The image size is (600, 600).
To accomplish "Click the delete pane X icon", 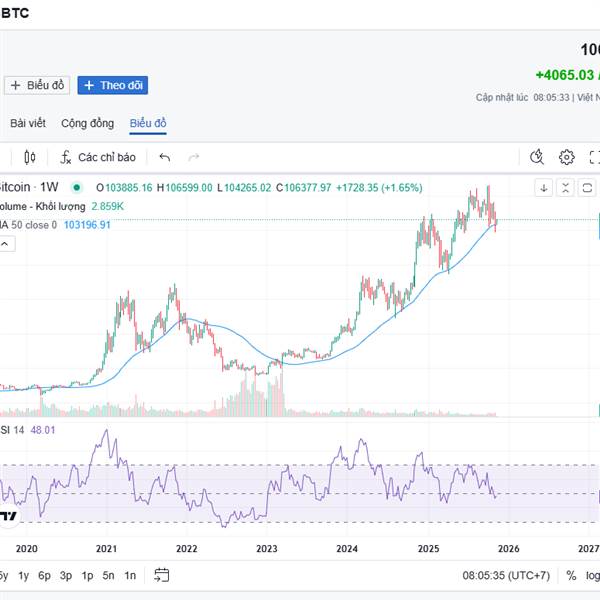I will (x=565, y=187).
